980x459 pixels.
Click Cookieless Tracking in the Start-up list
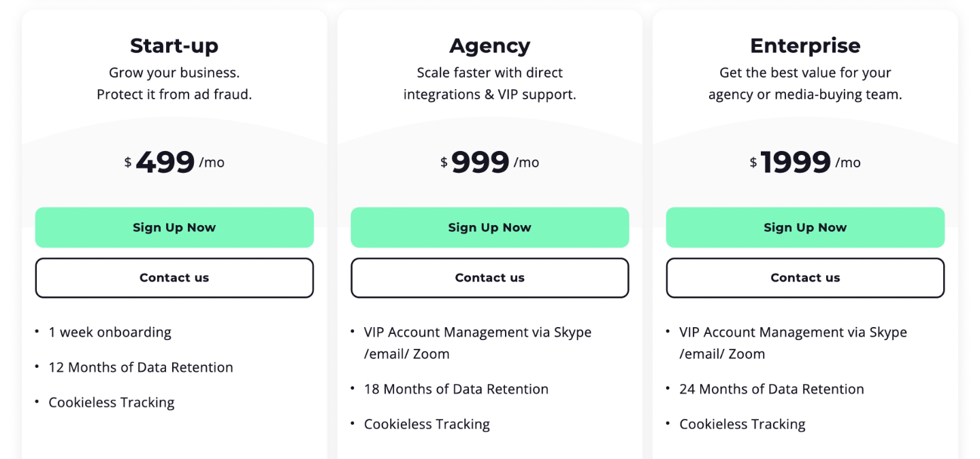(111, 403)
